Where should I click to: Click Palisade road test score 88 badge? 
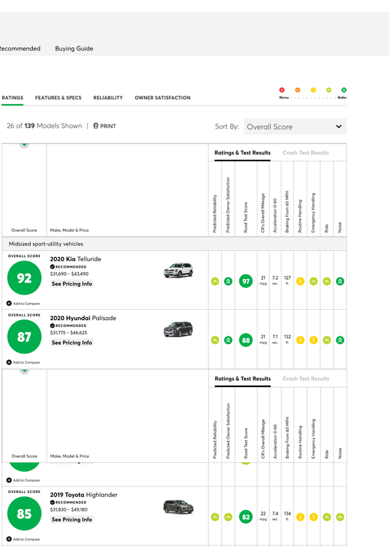point(246,340)
